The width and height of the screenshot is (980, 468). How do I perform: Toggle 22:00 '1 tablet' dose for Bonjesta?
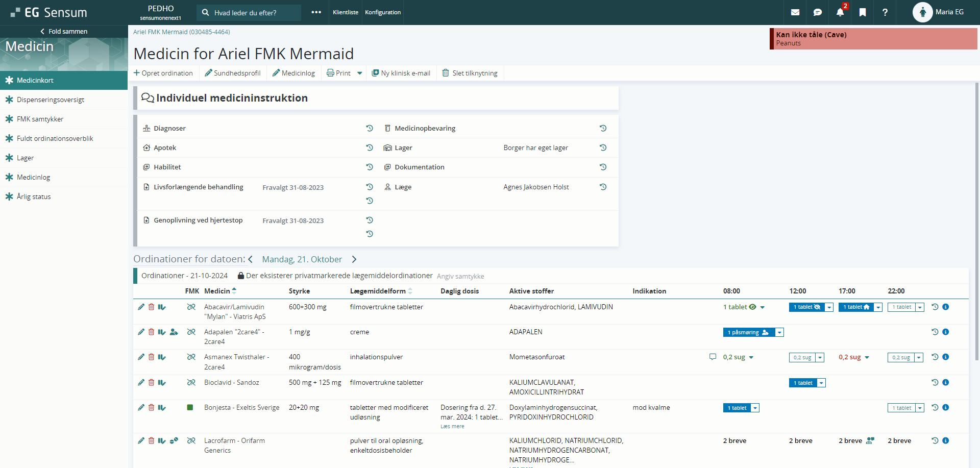(901, 408)
